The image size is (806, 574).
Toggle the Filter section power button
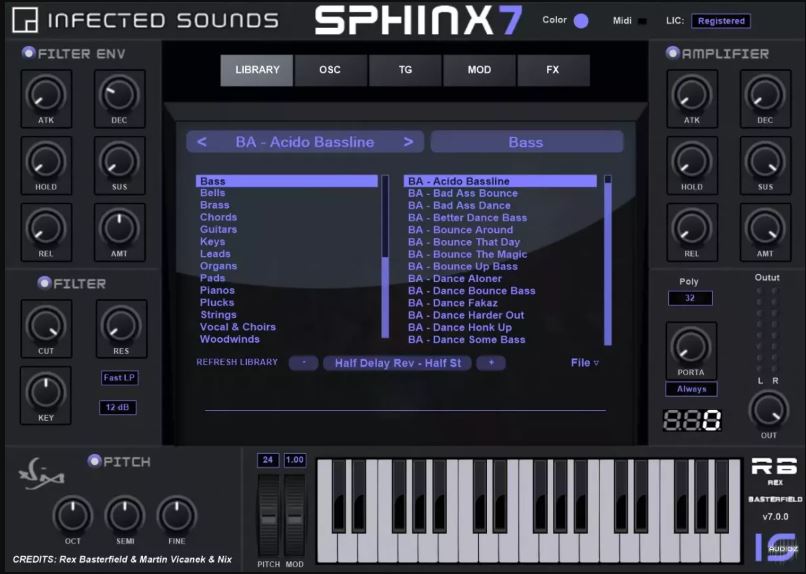pos(45,282)
